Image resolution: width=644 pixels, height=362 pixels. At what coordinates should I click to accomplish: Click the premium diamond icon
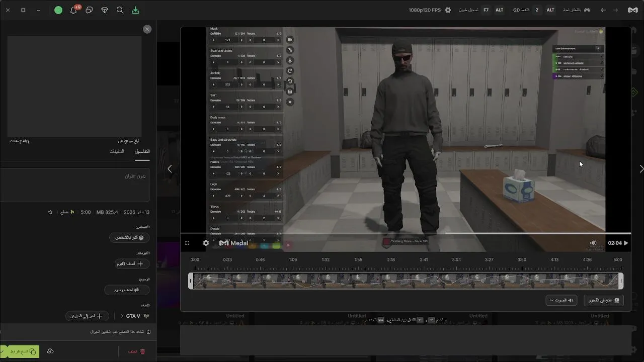(x=105, y=10)
